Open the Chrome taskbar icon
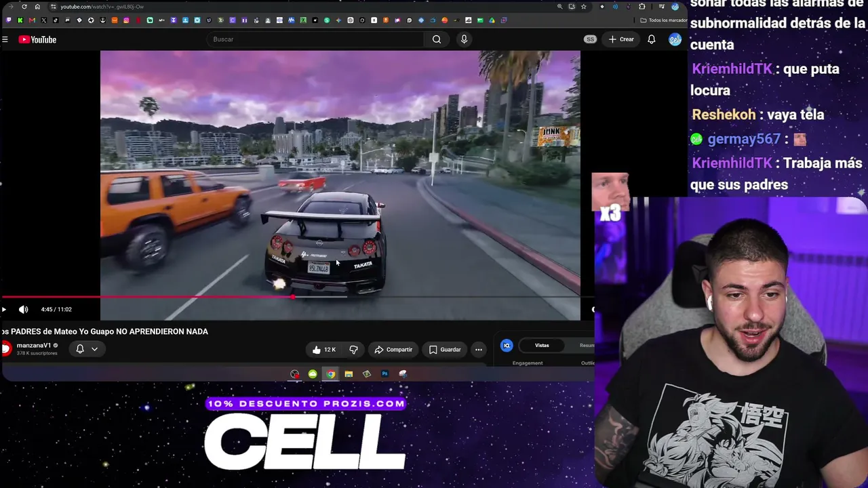Screen dimensions: 868x488 (330, 374)
